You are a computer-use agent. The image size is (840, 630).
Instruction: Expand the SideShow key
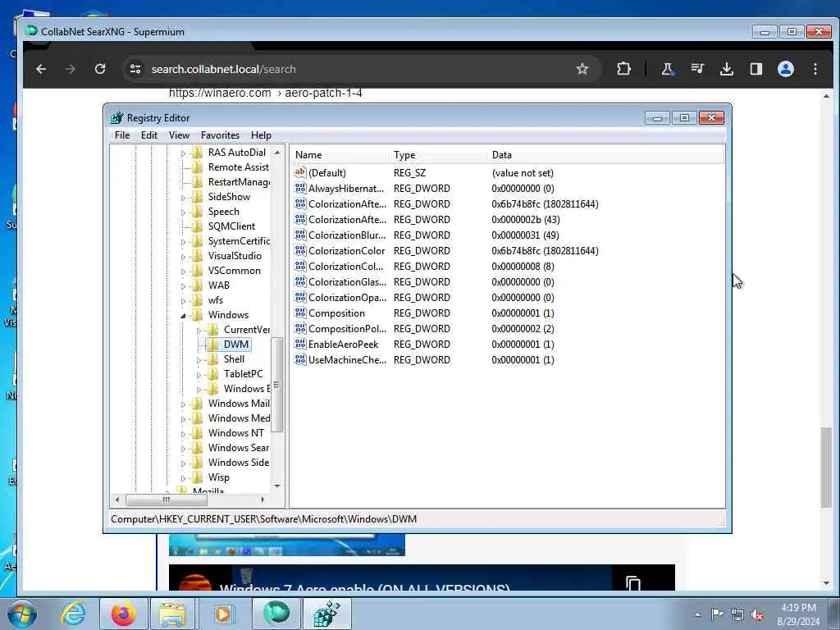(183, 198)
